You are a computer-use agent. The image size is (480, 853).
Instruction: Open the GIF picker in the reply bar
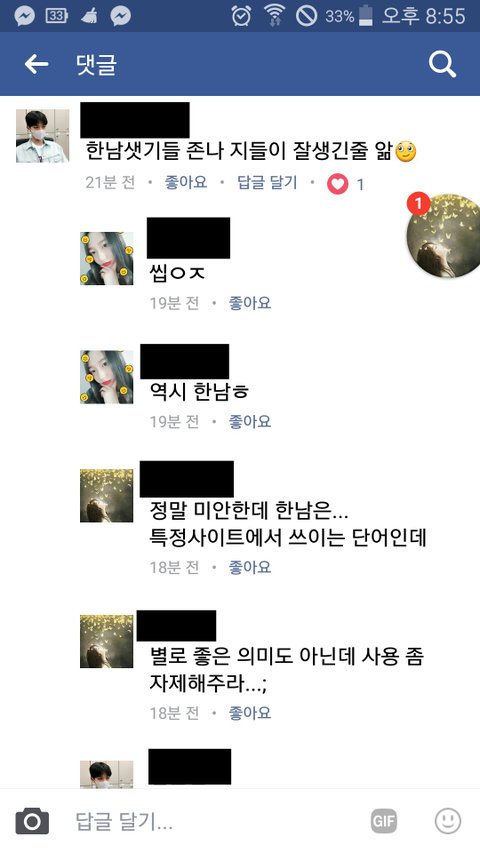pyautogui.click(x=384, y=821)
